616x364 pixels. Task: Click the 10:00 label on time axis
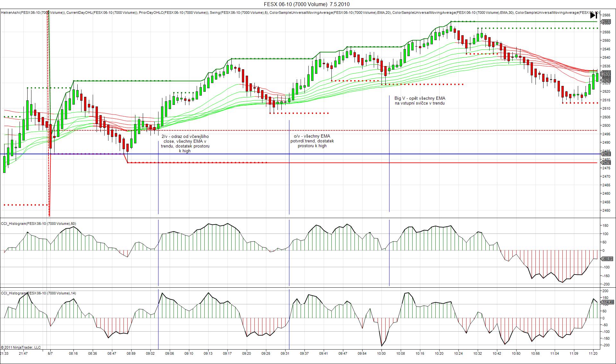pyautogui.click(x=381, y=353)
